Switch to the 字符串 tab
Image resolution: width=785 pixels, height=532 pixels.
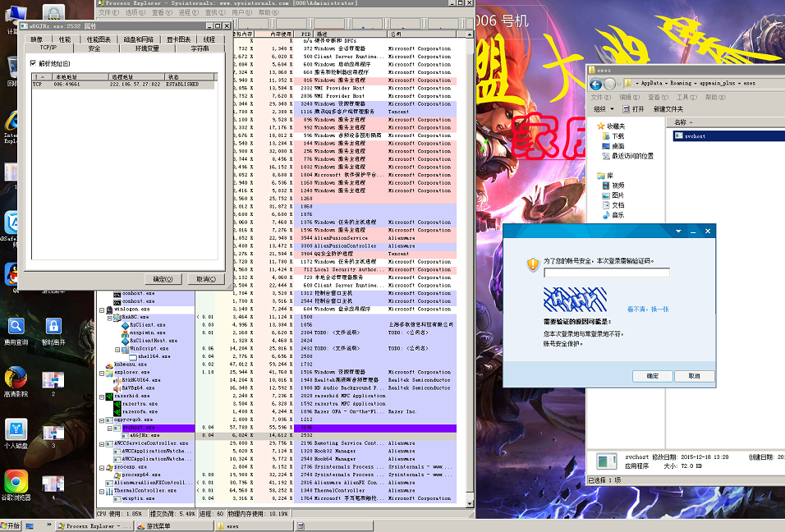coord(200,48)
